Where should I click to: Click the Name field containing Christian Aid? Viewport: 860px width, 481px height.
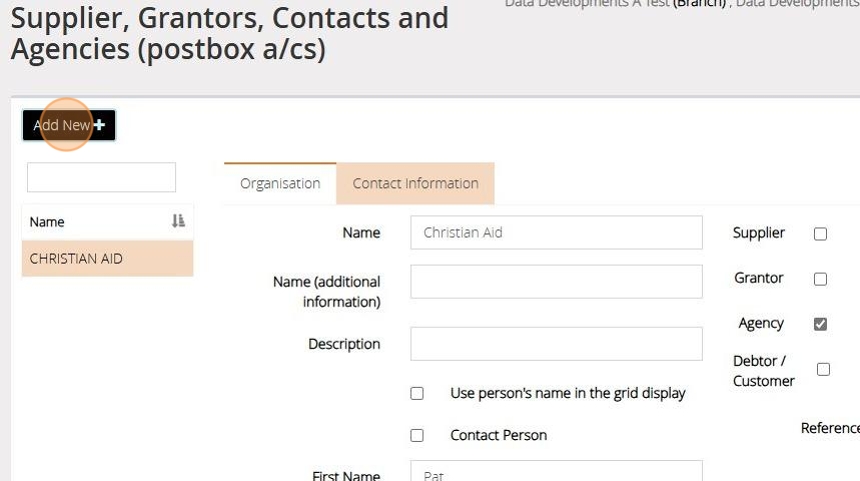pyautogui.click(x=556, y=233)
